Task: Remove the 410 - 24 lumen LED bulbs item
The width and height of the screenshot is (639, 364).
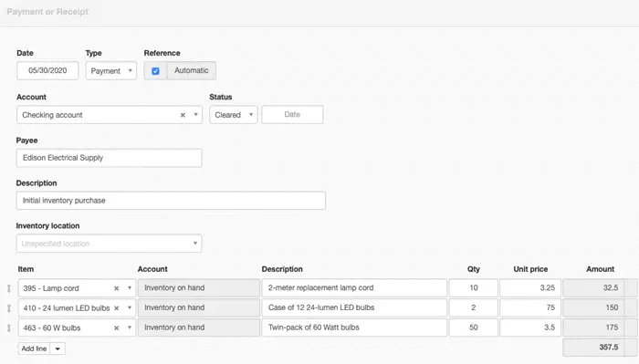Action: click(116, 308)
